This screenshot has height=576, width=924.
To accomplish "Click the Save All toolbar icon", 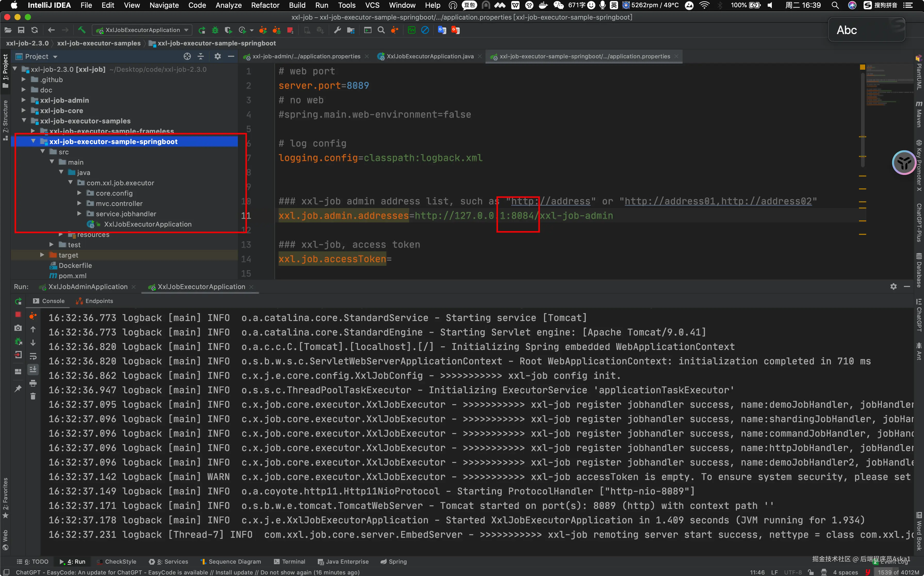I will pos(21,30).
